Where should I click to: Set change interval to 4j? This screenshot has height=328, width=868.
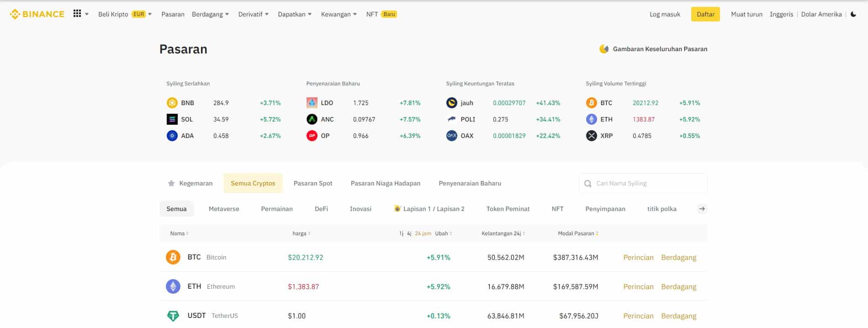click(409, 233)
